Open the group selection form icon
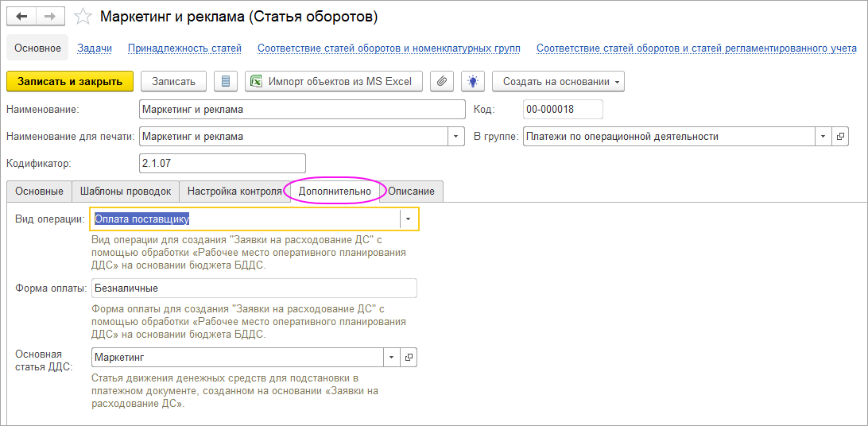Screen dimensions: 868x426 tap(841, 136)
